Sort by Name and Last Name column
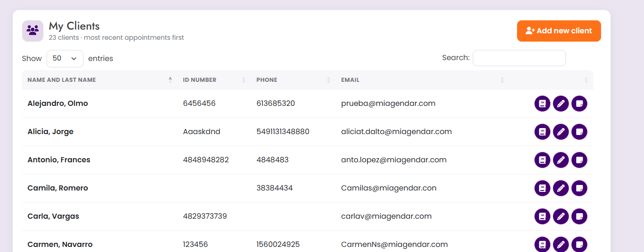The image size is (644, 252). tap(100, 80)
